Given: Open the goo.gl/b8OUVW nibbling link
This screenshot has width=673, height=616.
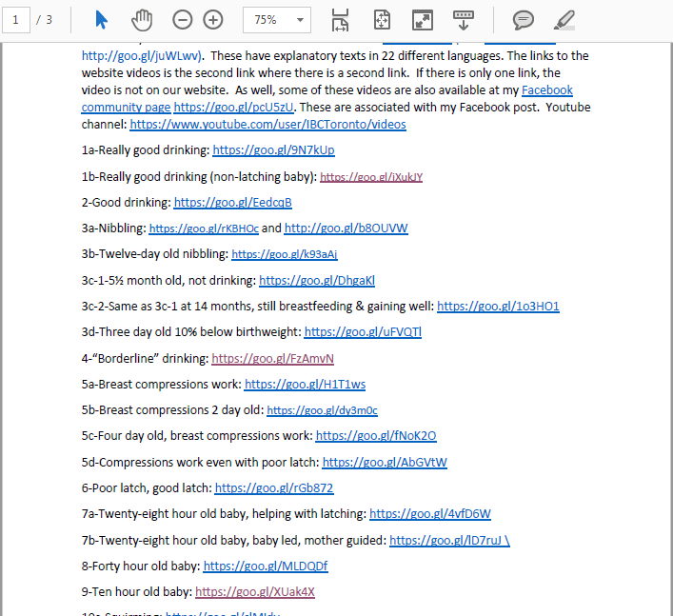Looking at the screenshot, I should pyautogui.click(x=346, y=229).
